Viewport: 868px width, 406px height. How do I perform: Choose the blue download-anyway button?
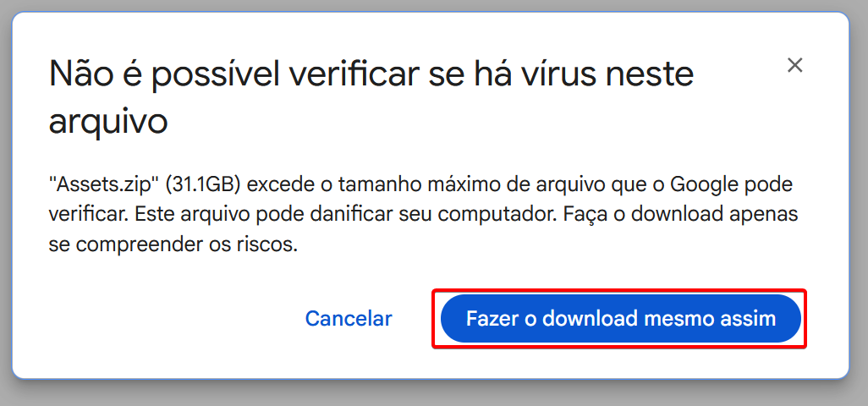click(x=621, y=319)
